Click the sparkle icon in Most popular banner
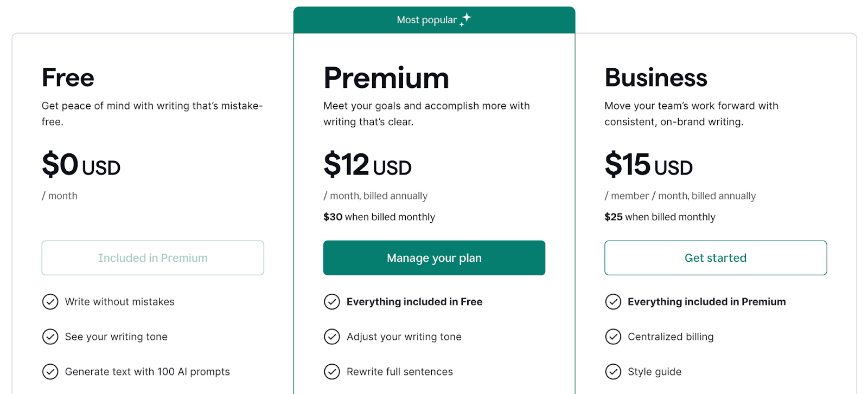 (465, 20)
